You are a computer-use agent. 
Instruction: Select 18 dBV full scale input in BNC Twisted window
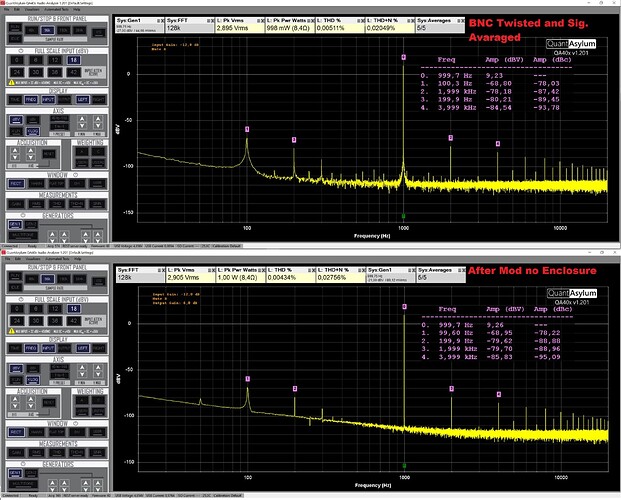tap(73, 60)
